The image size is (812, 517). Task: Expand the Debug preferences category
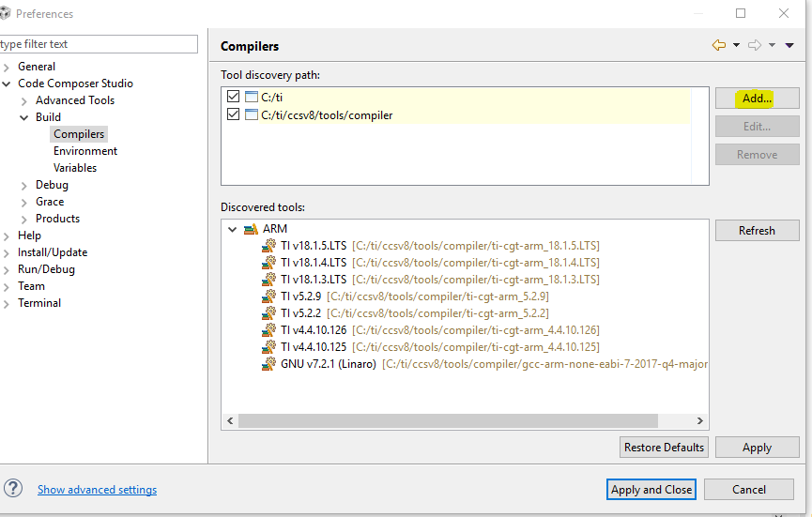[24, 185]
